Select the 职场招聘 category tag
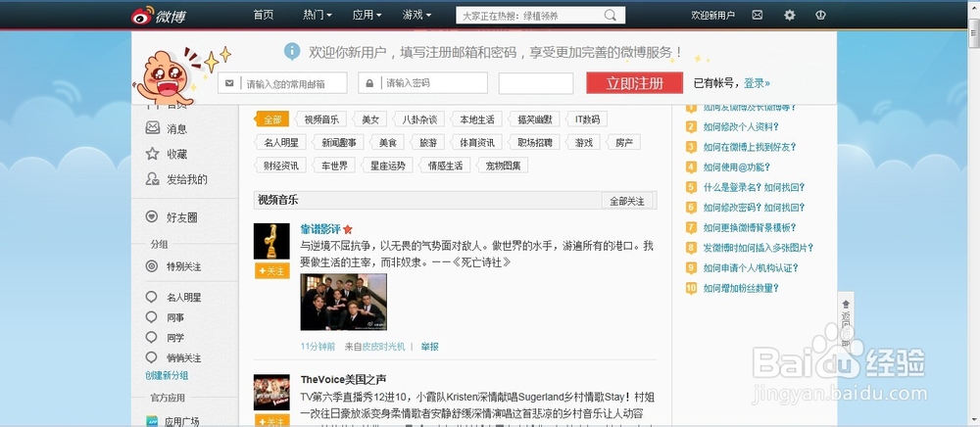980x427 pixels. point(534,142)
